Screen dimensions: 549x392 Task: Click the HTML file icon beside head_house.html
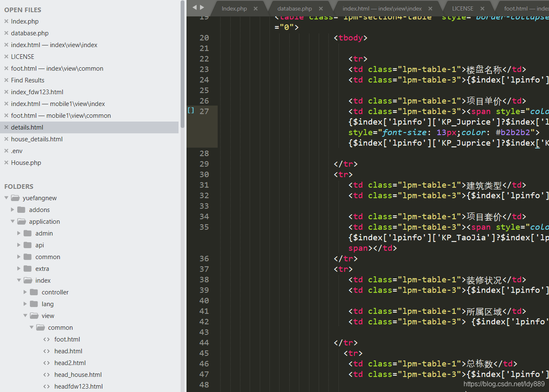click(46, 374)
